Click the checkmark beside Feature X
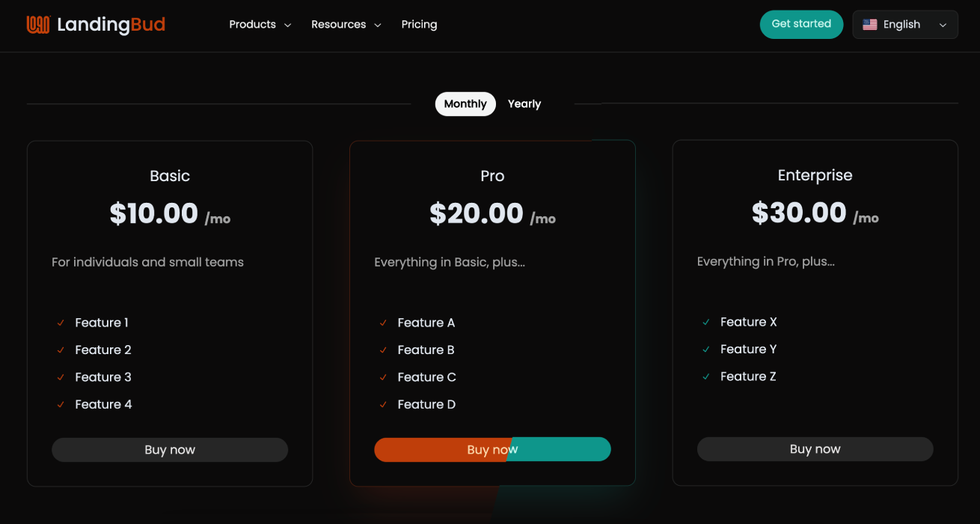The height and width of the screenshot is (524, 980). 705,322
